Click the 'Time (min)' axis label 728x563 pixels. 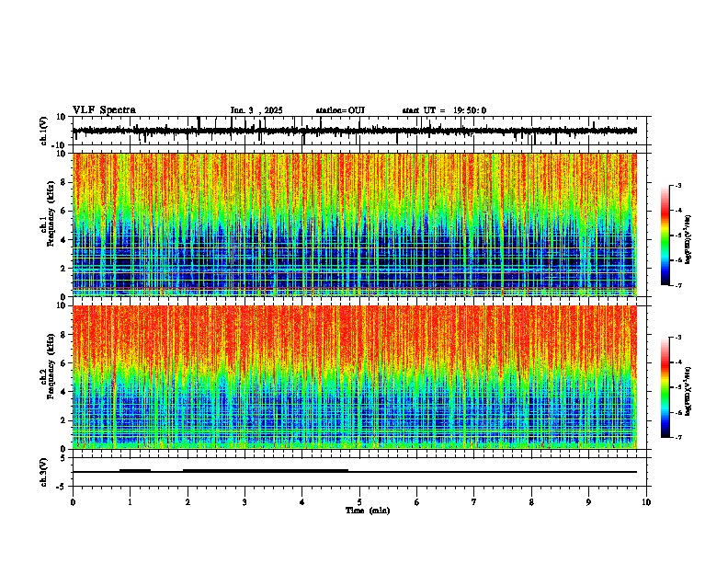(x=368, y=511)
